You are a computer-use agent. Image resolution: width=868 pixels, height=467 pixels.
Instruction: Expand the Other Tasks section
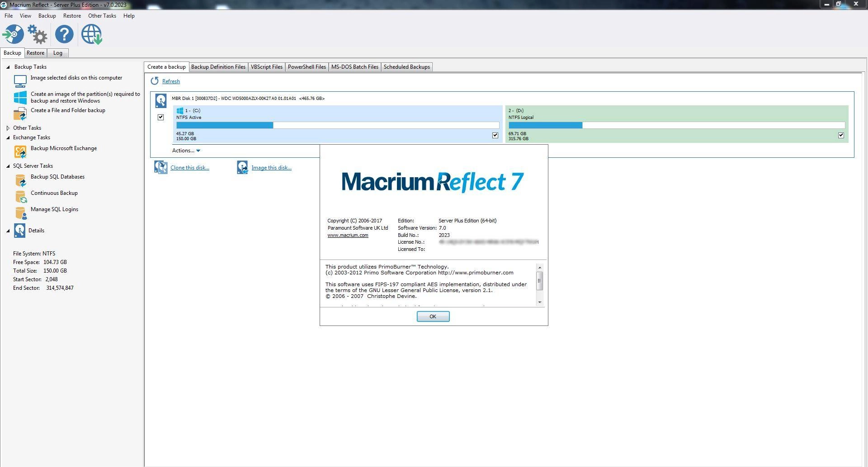click(8, 128)
